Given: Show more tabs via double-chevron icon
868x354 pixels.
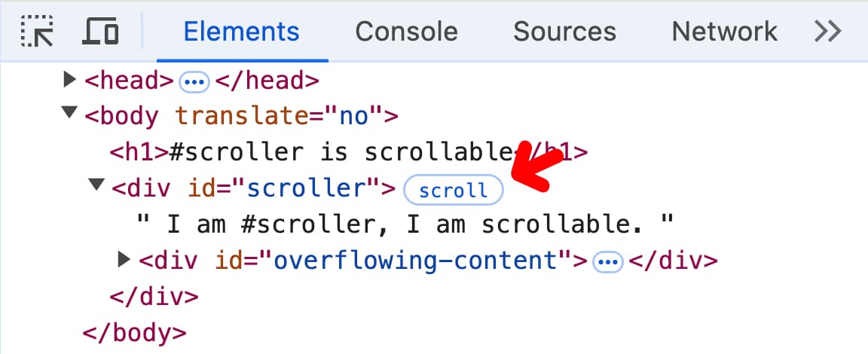Looking at the screenshot, I should pos(827,32).
